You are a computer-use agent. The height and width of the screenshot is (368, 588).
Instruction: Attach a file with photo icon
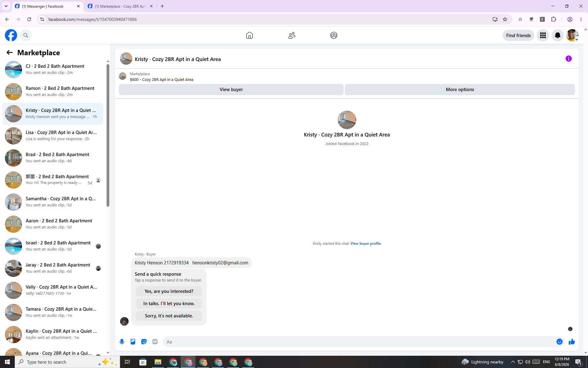pyautogui.click(x=133, y=342)
